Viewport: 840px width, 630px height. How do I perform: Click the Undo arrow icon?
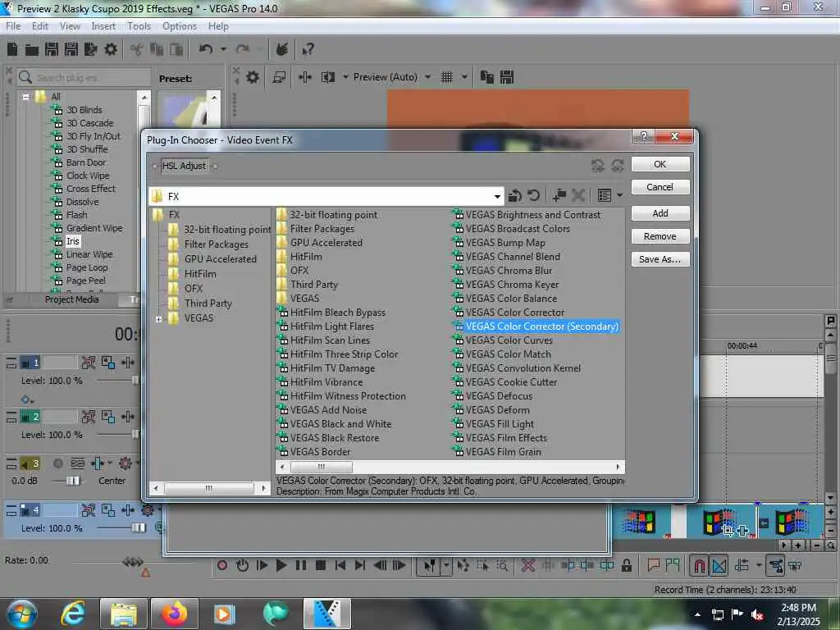click(206, 49)
